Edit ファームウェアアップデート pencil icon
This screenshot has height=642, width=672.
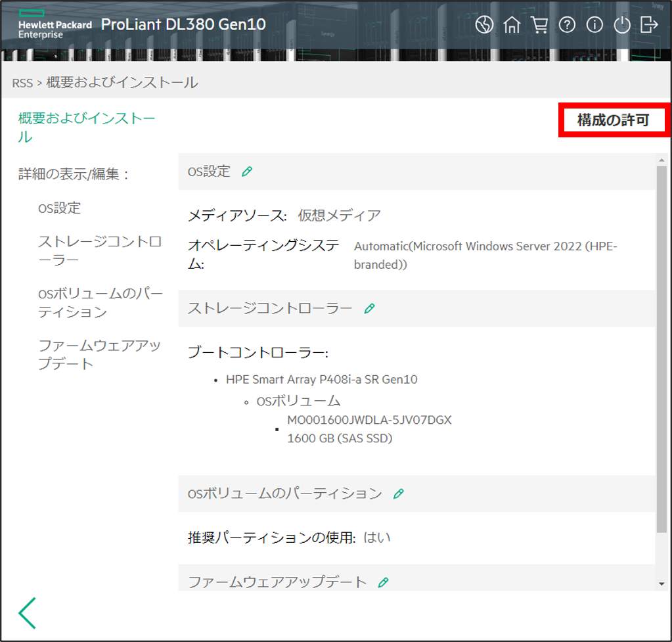[x=384, y=582]
